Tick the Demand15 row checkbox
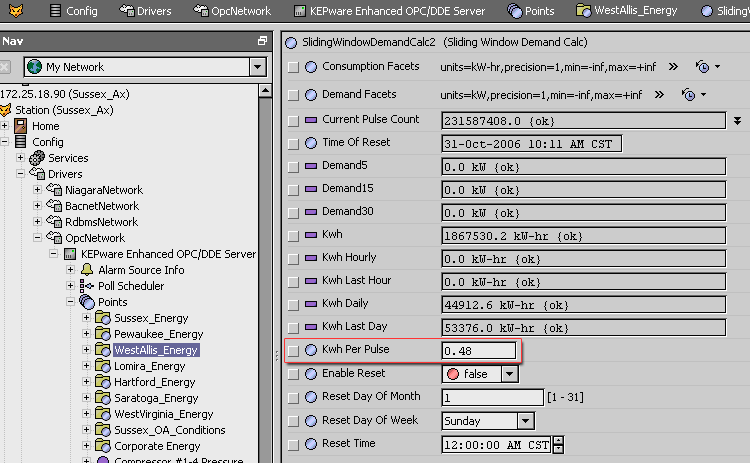The image size is (750, 463). (293, 189)
